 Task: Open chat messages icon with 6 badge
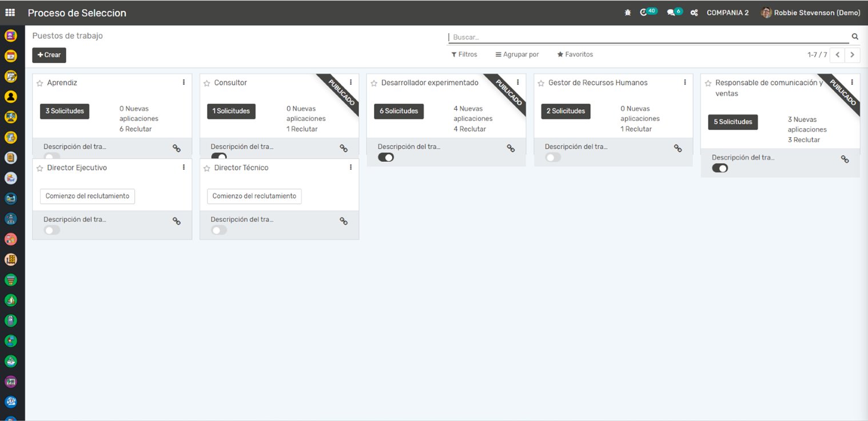click(x=671, y=13)
